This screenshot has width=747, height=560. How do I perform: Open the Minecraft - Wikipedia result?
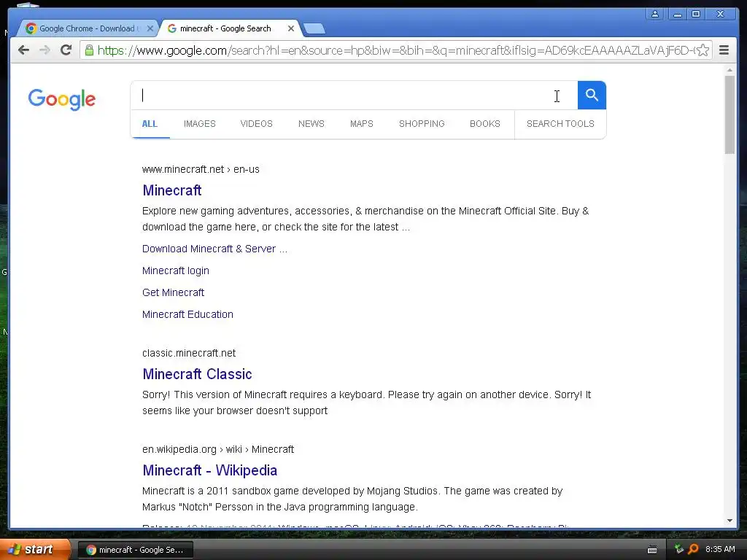pos(209,470)
